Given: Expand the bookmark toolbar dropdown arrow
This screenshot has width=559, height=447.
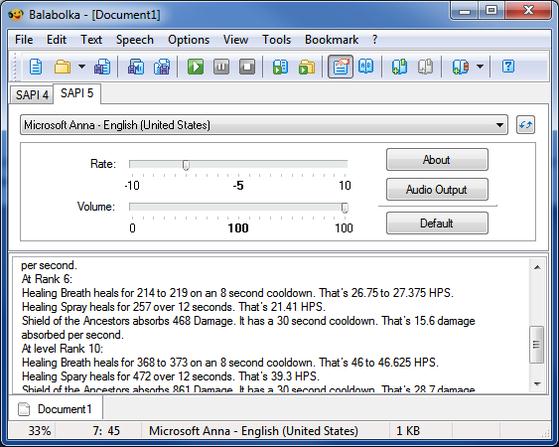Looking at the screenshot, I should (x=480, y=67).
